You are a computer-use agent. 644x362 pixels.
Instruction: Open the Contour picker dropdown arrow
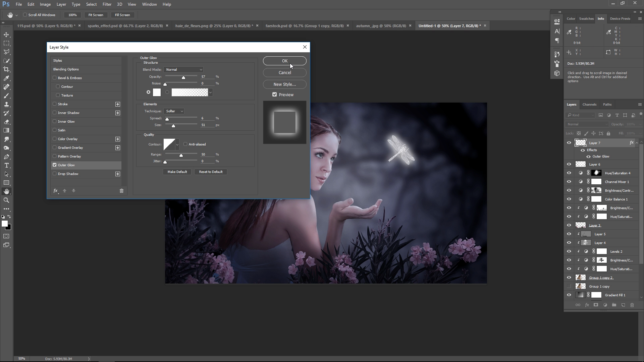click(x=177, y=145)
